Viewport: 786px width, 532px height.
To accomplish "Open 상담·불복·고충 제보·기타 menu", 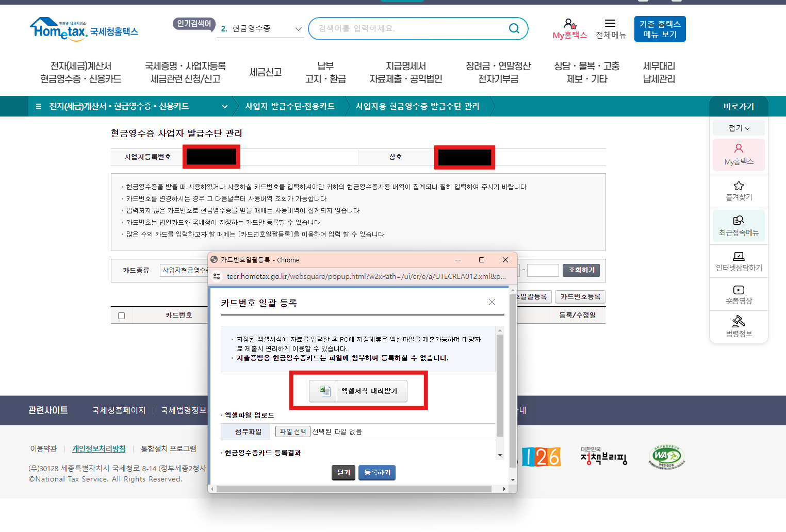I will coord(587,72).
